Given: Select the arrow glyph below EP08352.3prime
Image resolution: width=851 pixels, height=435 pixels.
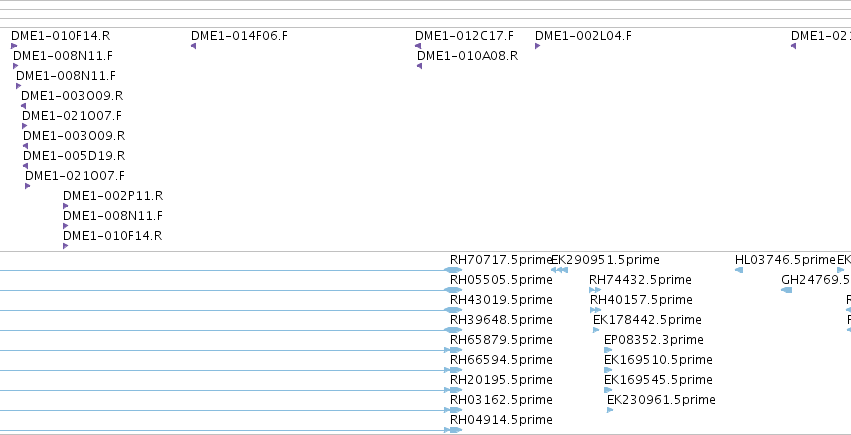Looking at the screenshot, I should point(608,350).
